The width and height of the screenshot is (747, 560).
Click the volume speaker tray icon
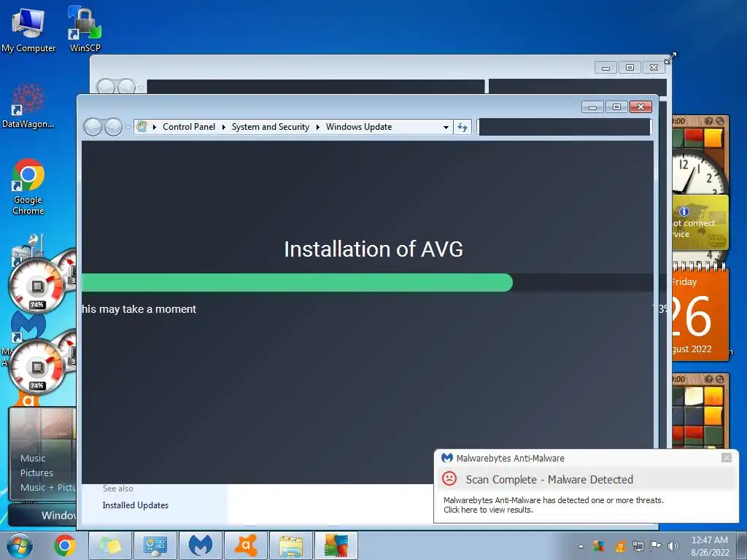click(673, 546)
